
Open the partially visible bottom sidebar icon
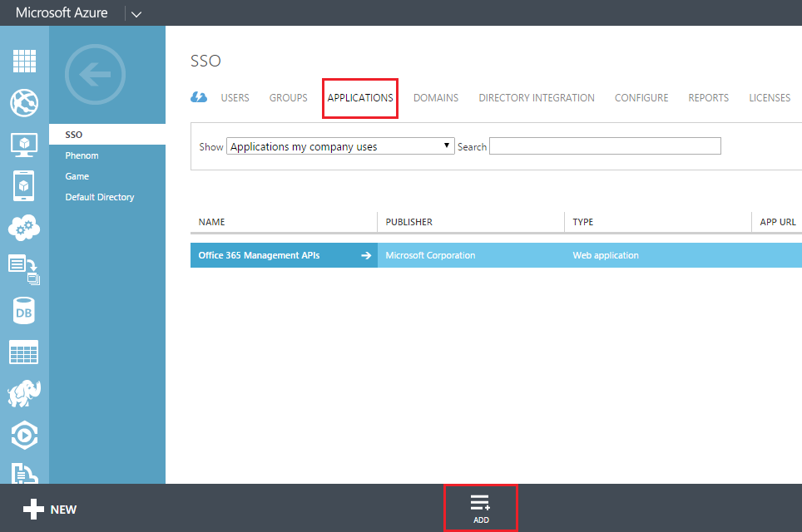24,473
